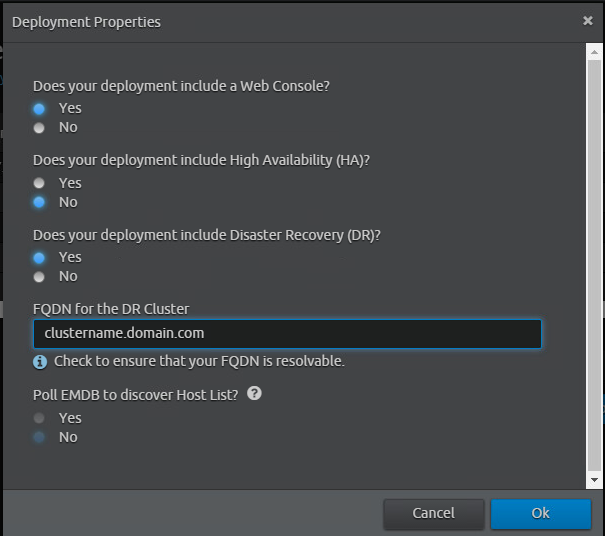The width and height of the screenshot is (605, 536).
Task: Choose No for High Availability (HA)
Action: click(x=39, y=202)
